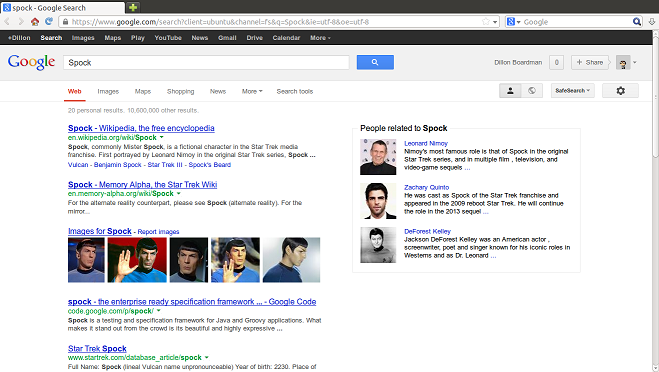Open Calendar in the black bar
Image resolution: width=659 pixels, height=372 pixels.
pyautogui.click(x=286, y=38)
